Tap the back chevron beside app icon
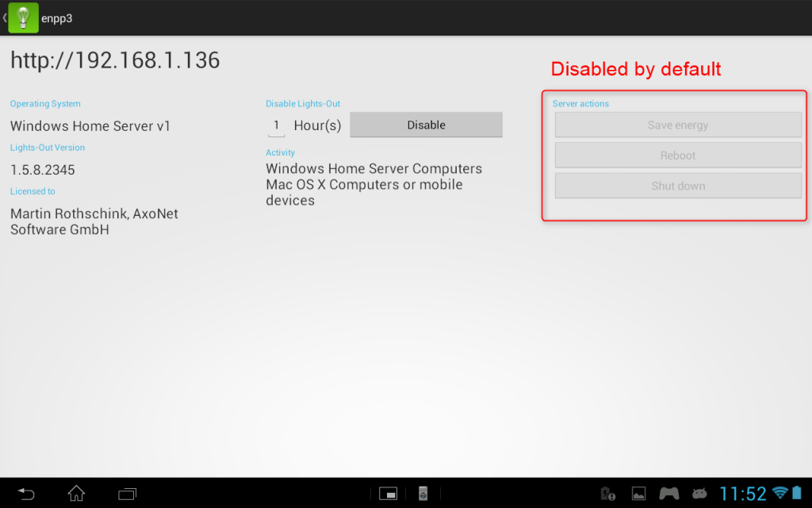The image size is (812, 508). tap(4, 17)
